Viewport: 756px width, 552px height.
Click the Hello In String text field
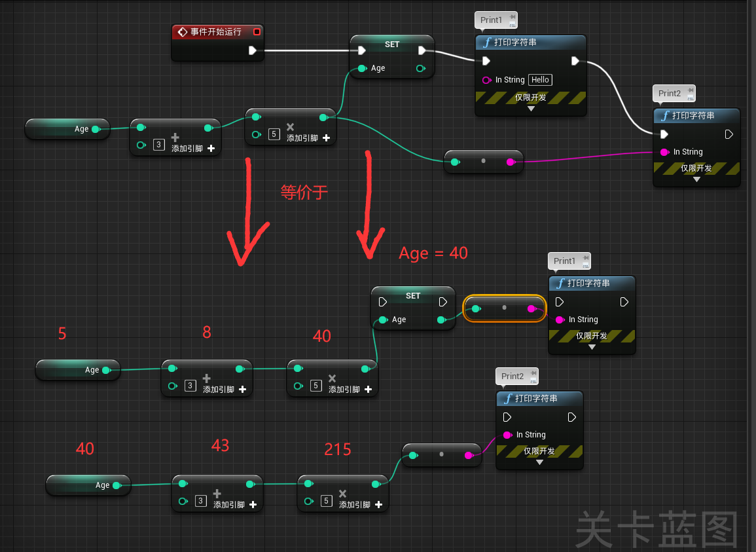[540, 80]
